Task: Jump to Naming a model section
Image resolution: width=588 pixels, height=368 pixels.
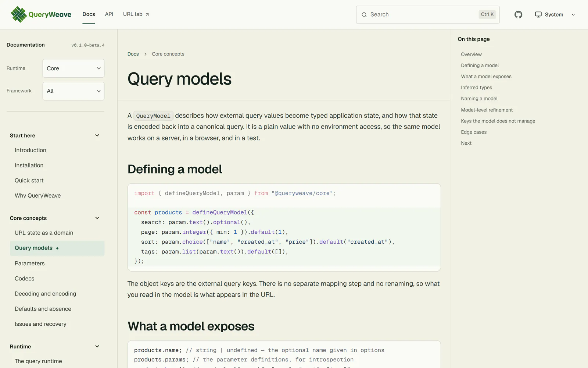Action: click(x=479, y=98)
